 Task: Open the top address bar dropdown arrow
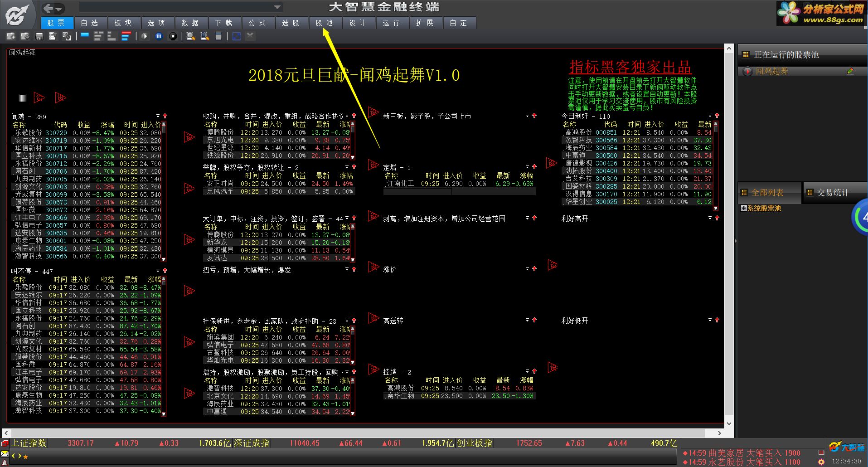pos(277,7)
